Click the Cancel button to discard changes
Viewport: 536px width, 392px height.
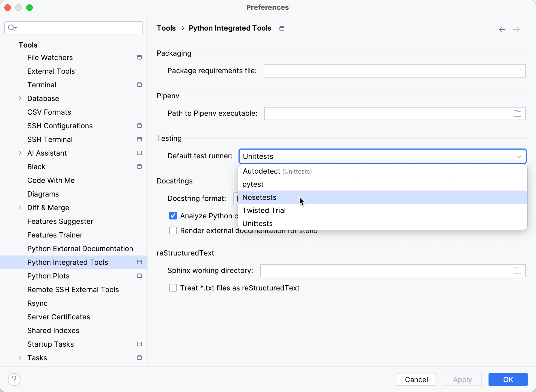tap(416, 379)
